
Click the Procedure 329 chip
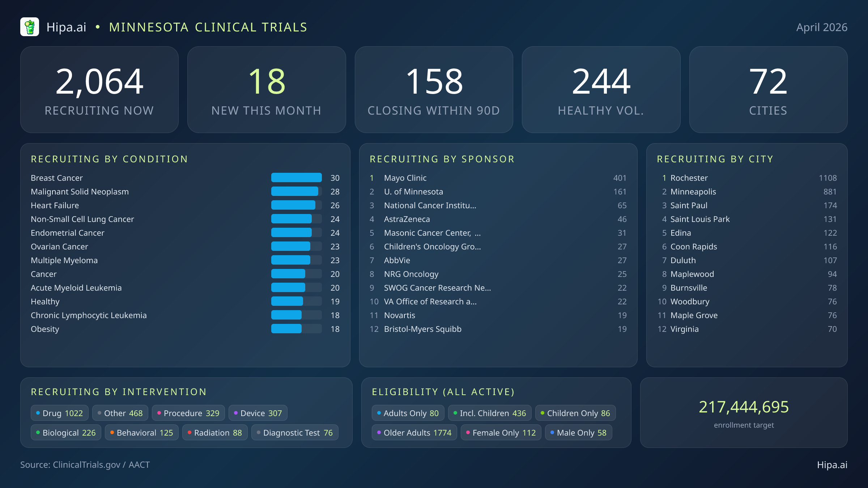point(188,413)
